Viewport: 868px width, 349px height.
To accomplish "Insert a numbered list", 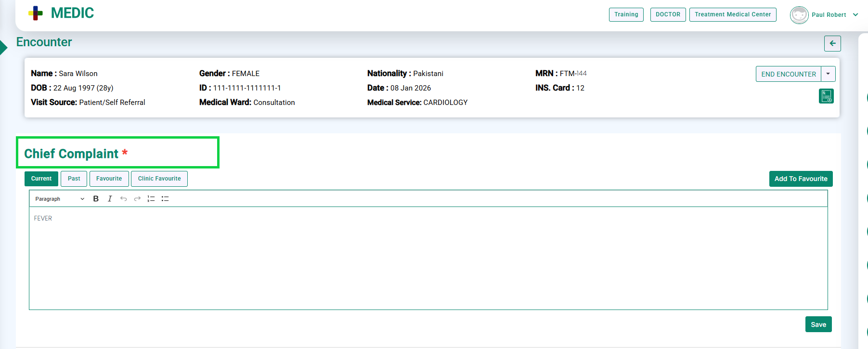I will (x=151, y=199).
